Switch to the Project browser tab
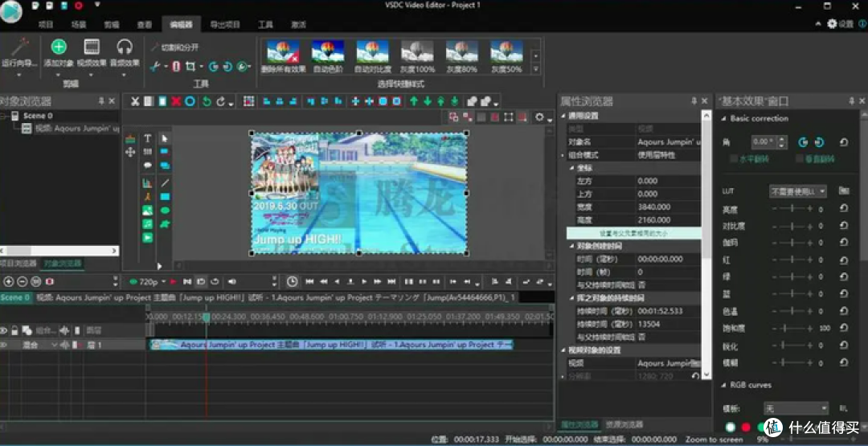 pos(18,264)
